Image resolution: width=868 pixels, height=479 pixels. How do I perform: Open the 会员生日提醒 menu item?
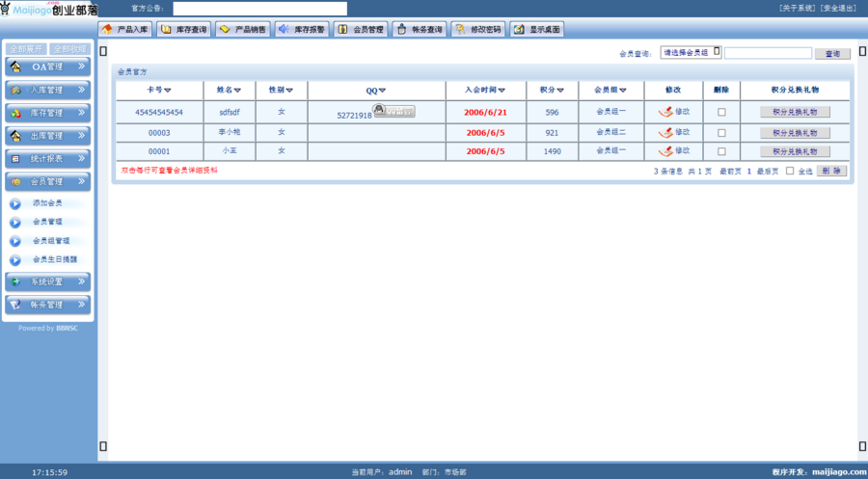click(x=55, y=259)
